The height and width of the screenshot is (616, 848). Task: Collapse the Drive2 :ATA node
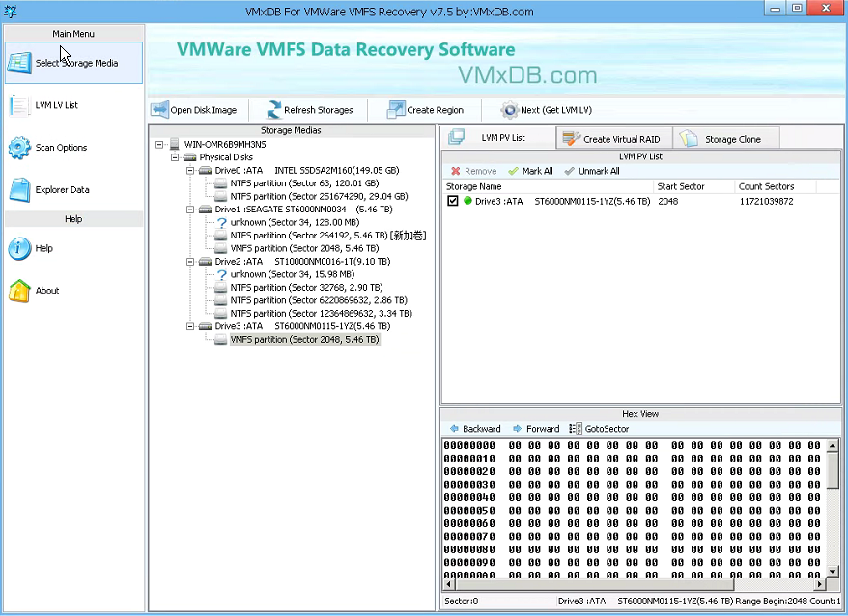pos(190,262)
